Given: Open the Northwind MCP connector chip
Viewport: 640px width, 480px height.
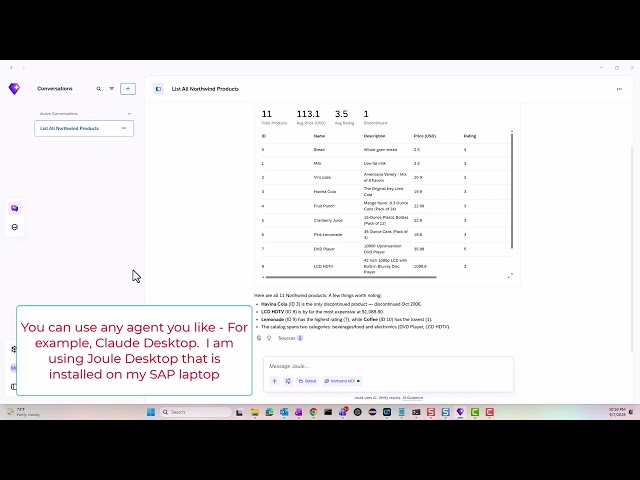Looking at the screenshot, I should pyautogui.click(x=342, y=381).
